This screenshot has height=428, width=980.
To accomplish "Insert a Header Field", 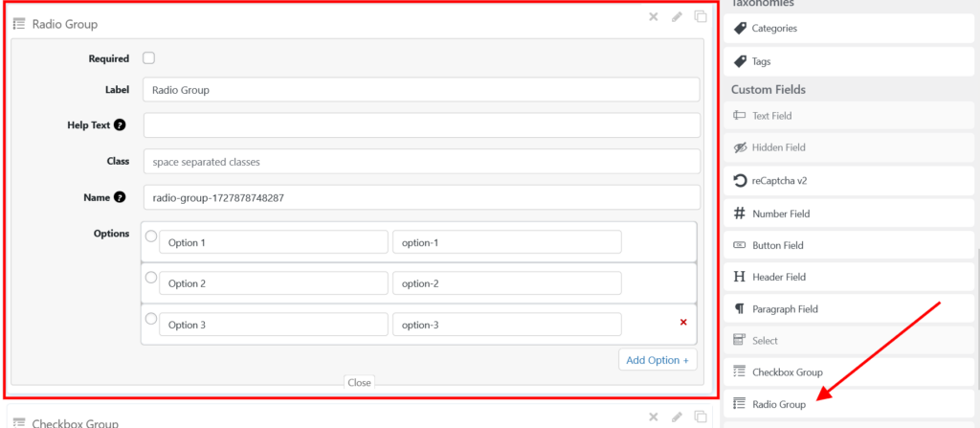I will [x=848, y=277].
